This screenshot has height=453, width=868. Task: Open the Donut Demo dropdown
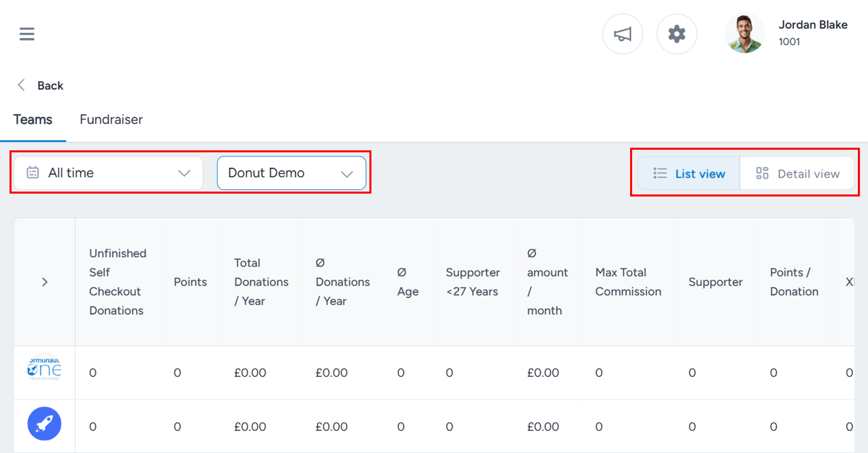click(x=292, y=173)
